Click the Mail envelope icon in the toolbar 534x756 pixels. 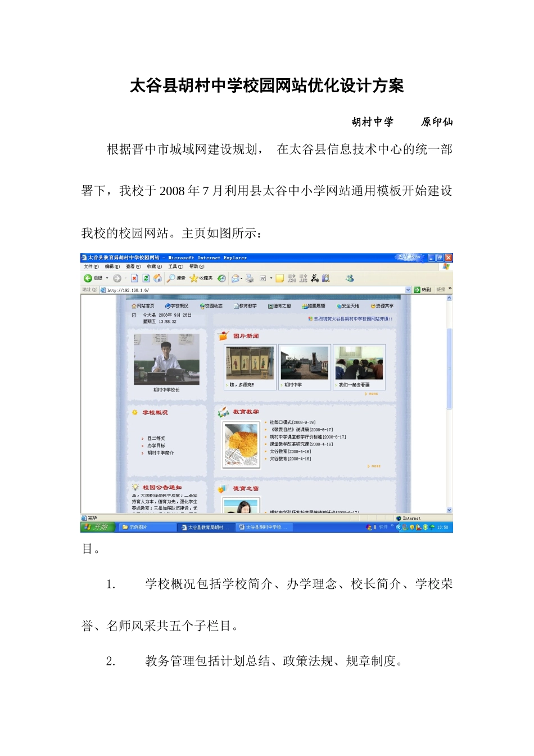(x=236, y=278)
